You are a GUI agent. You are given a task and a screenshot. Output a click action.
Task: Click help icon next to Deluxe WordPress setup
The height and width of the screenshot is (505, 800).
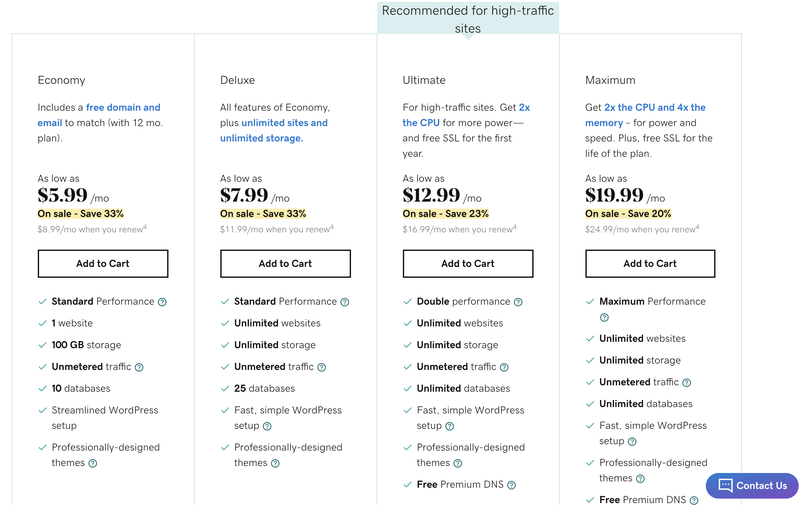pyautogui.click(x=267, y=426)
